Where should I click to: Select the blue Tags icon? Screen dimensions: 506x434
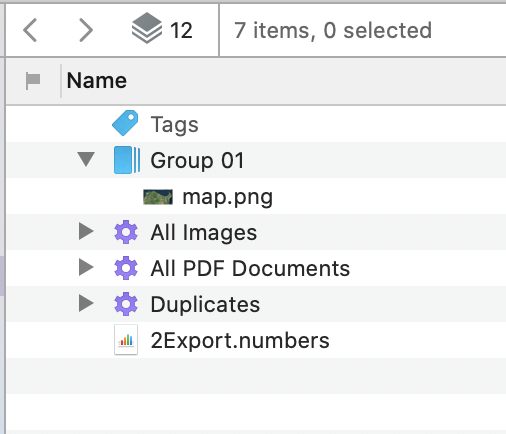click(125, 123)
